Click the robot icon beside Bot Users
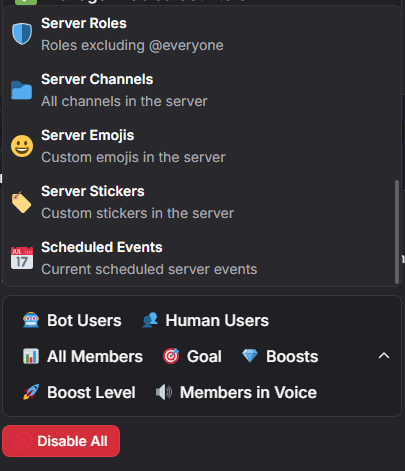 pyautogui.click(x=31, y=320)
